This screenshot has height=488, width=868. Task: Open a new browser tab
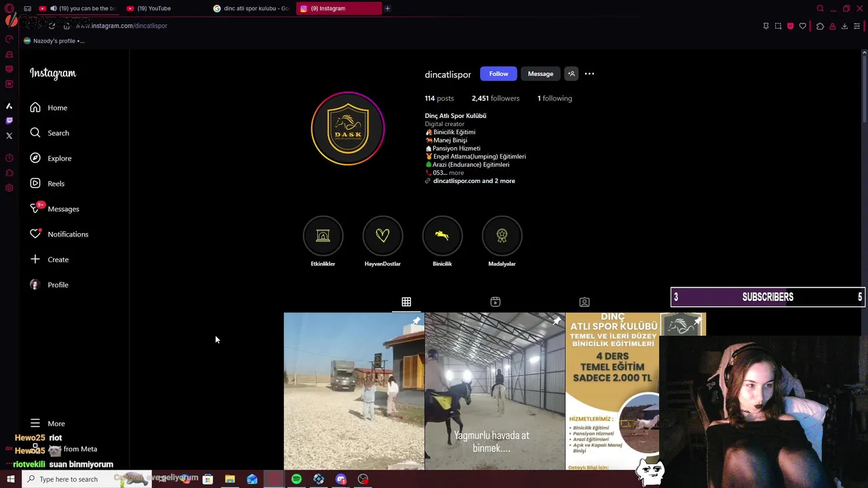coord(387,8)
